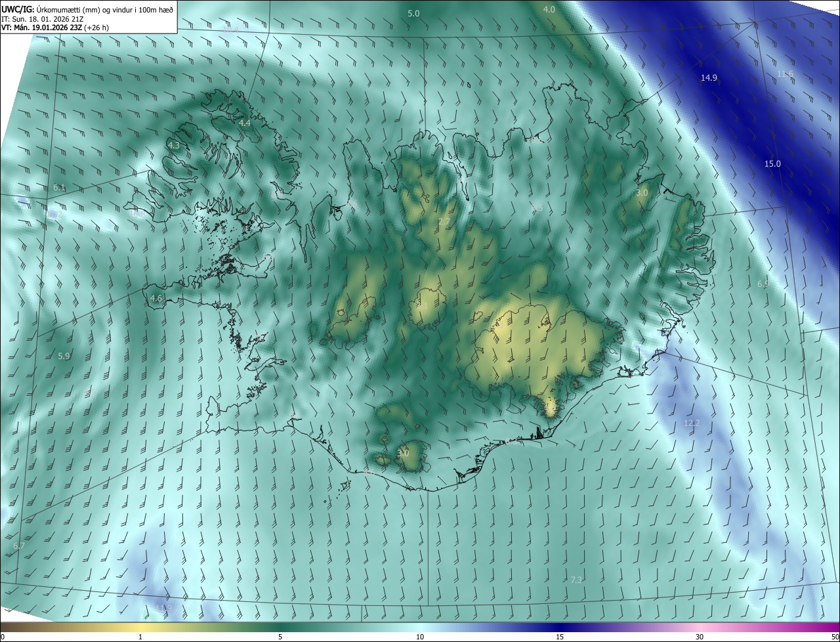Click the 12.2 value southeast of Iceland

692,423
